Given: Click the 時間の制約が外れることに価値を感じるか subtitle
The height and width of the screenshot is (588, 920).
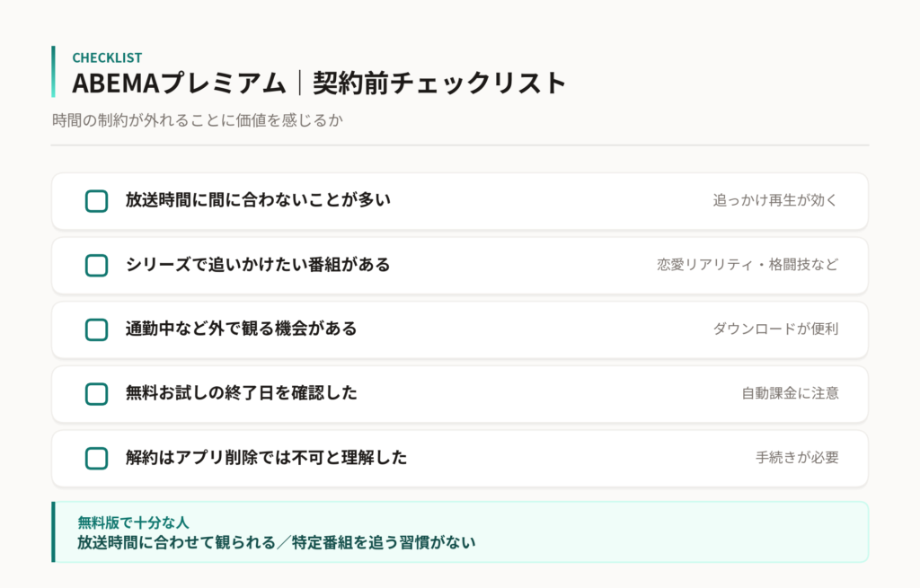Looking at the screenshot, I should [198, 121].
